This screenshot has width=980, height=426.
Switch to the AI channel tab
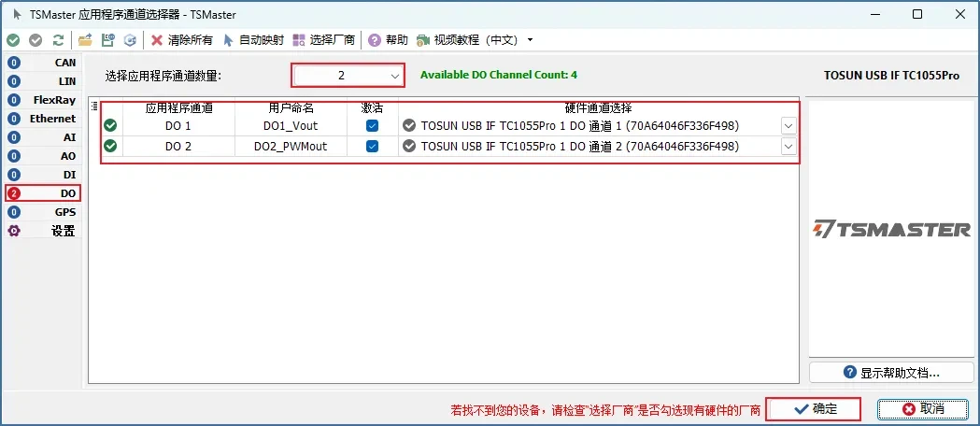click(x=42, y=137)
